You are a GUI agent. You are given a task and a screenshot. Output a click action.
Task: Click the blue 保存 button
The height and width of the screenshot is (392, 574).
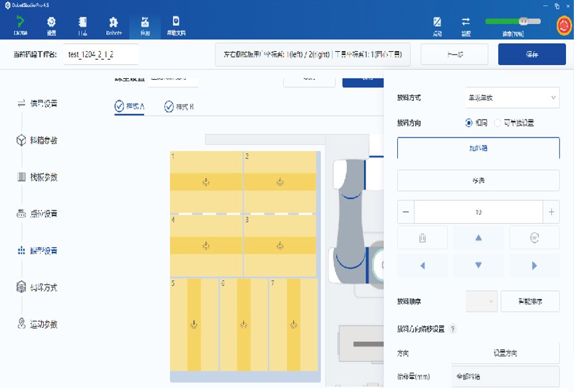(531, 54)
